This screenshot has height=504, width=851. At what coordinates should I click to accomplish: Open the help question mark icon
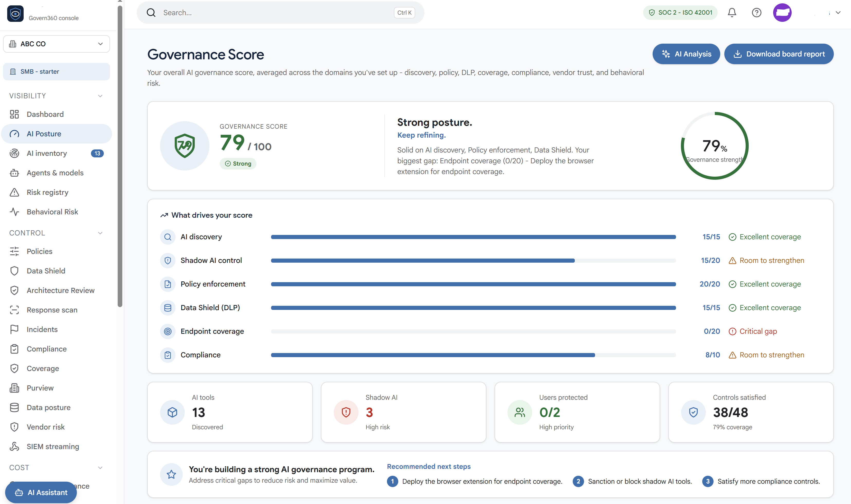click(x=756, y=13)
